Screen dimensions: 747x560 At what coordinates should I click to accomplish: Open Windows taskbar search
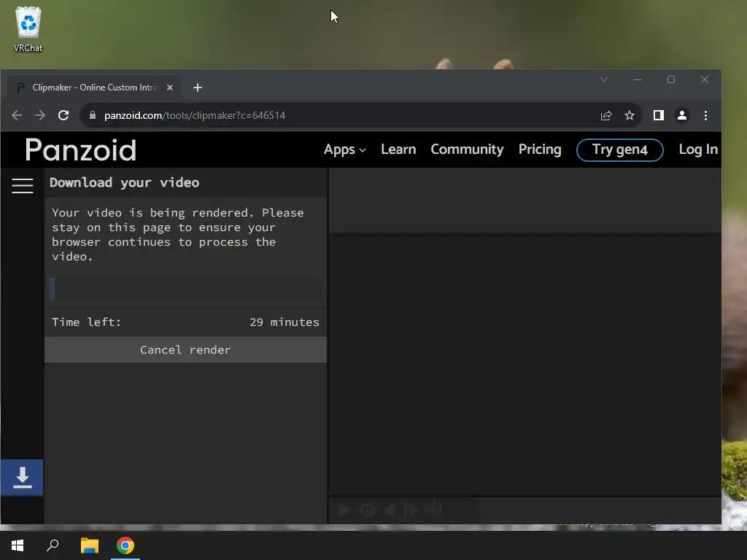pyautogui.click(x=53, y=545)
